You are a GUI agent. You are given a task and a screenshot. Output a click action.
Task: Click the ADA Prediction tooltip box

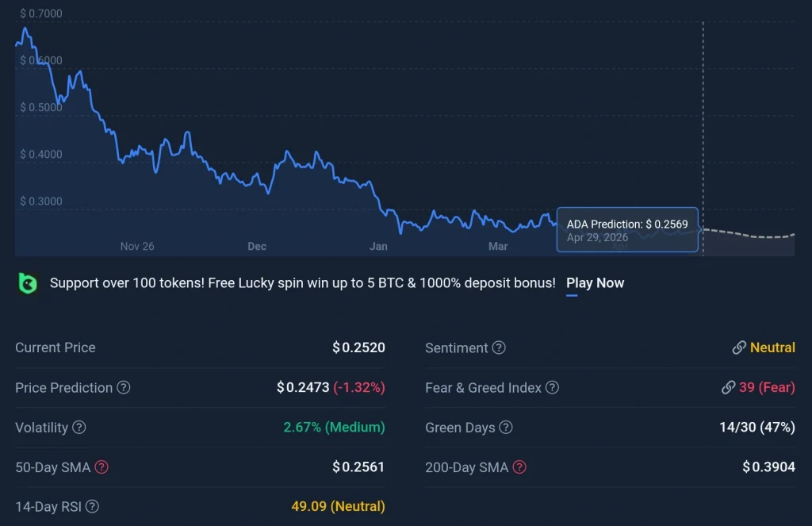click(627, 229)
